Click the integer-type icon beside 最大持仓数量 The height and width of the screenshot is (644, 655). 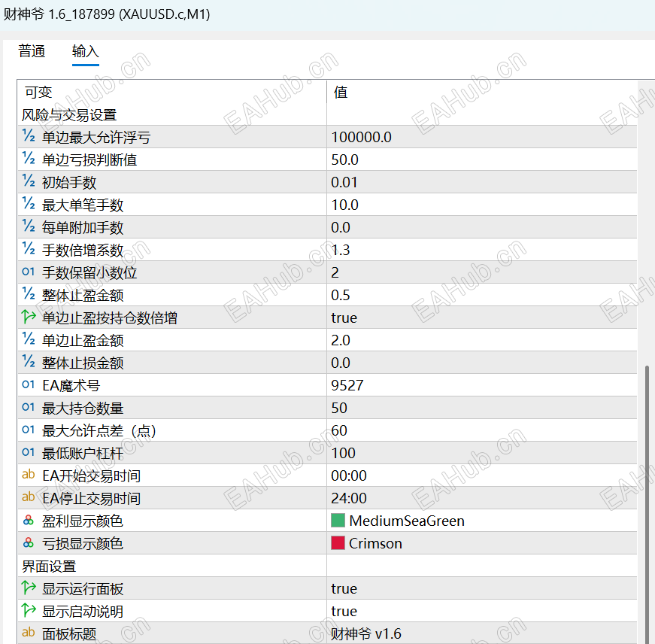coord(29,407)
